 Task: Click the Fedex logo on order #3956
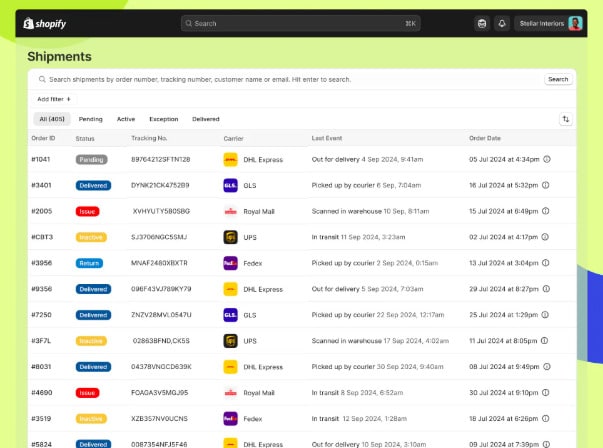[x=230, y=263]
